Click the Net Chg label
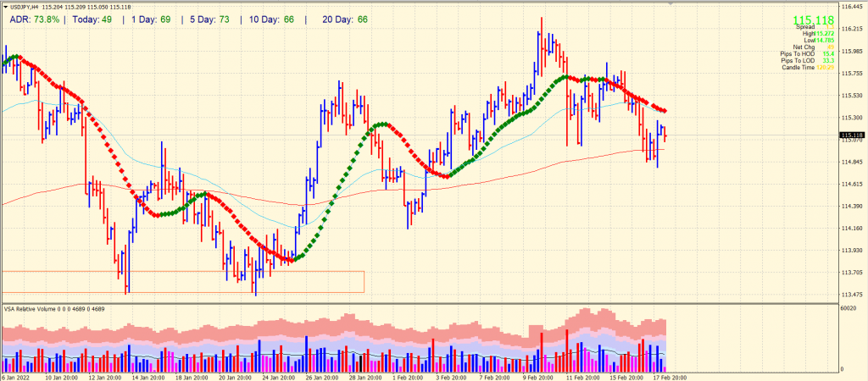Image resolution: width=868 pixels, height=381 pixels. click(804, 47)
